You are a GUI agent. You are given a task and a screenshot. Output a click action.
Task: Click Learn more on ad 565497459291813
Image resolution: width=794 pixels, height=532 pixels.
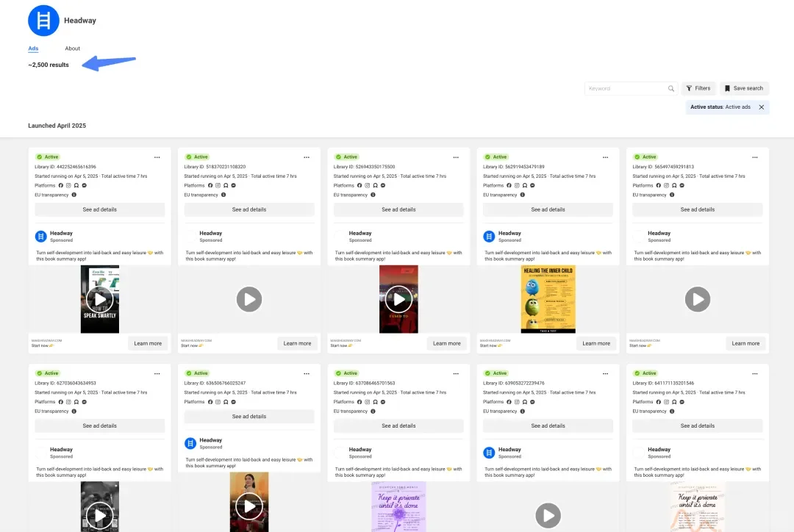tap(745, 344)
